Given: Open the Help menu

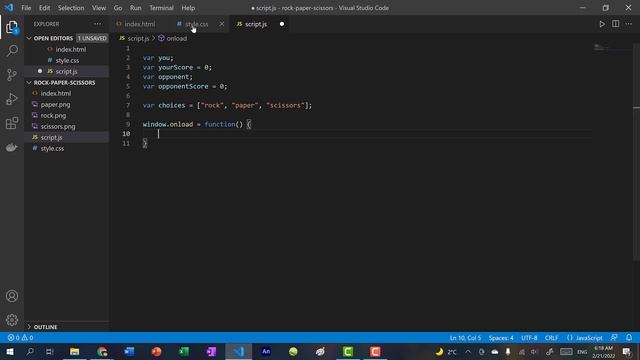Looking at the screenshot, I should [x=188, y=8].
